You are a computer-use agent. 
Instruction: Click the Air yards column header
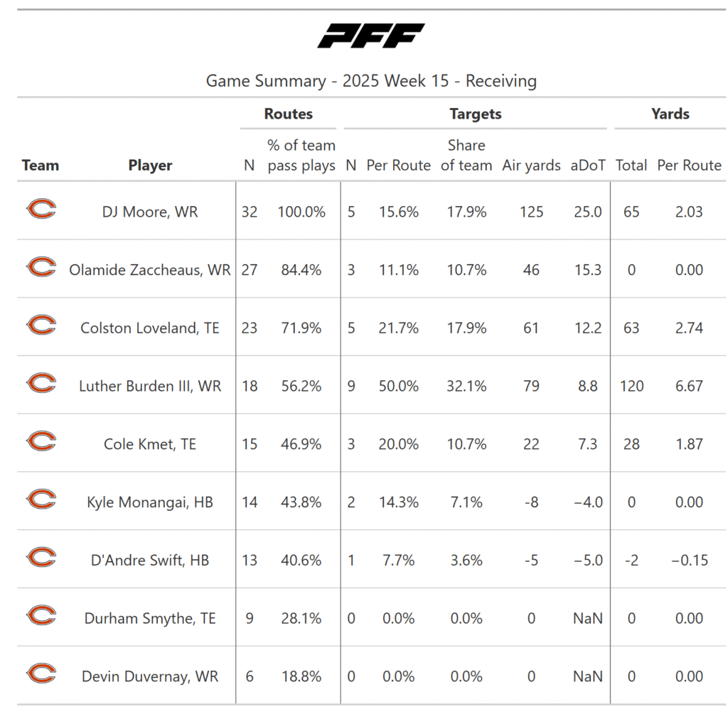[x=531, y=166]
